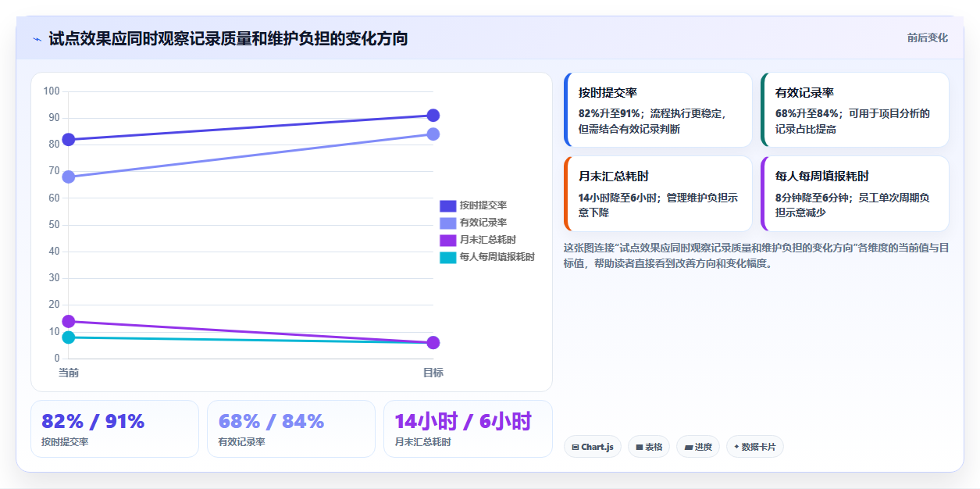Image resolution: width=980 pixels, height=489 pixels.
Task: Click the 表格 chip
Action: click(649, 447)
